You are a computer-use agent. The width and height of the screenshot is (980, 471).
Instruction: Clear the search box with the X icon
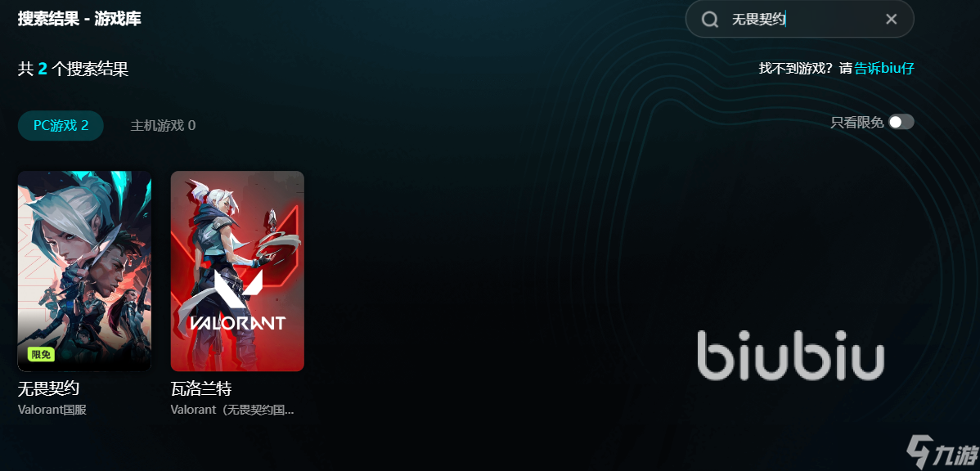coord(892,20)
